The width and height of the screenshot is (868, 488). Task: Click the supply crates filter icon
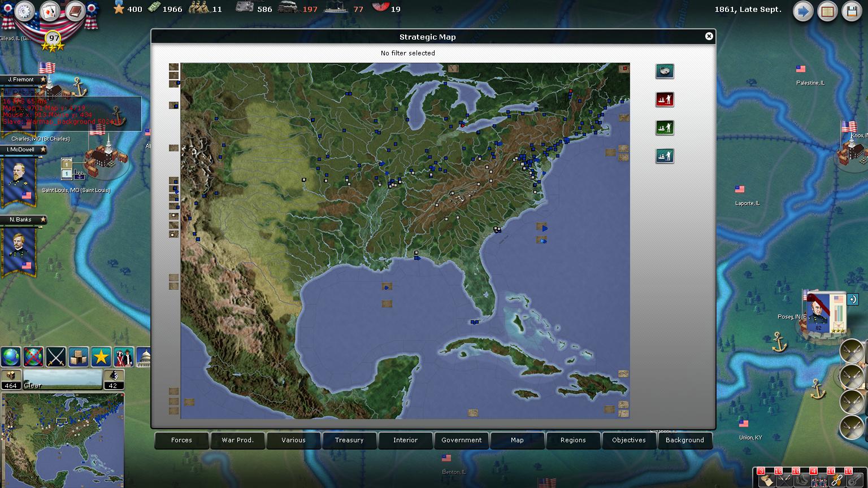point(79,356)
